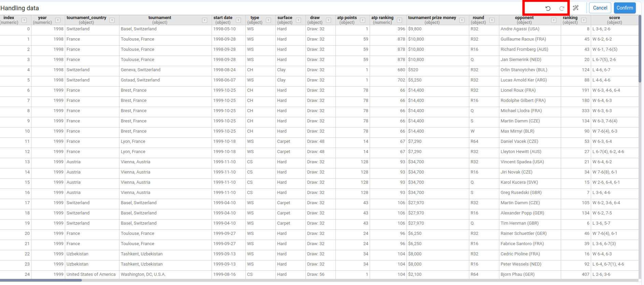Click the horizontal scrollbar at the bottom
Viewport: 644px width, 285px height.
41,281
